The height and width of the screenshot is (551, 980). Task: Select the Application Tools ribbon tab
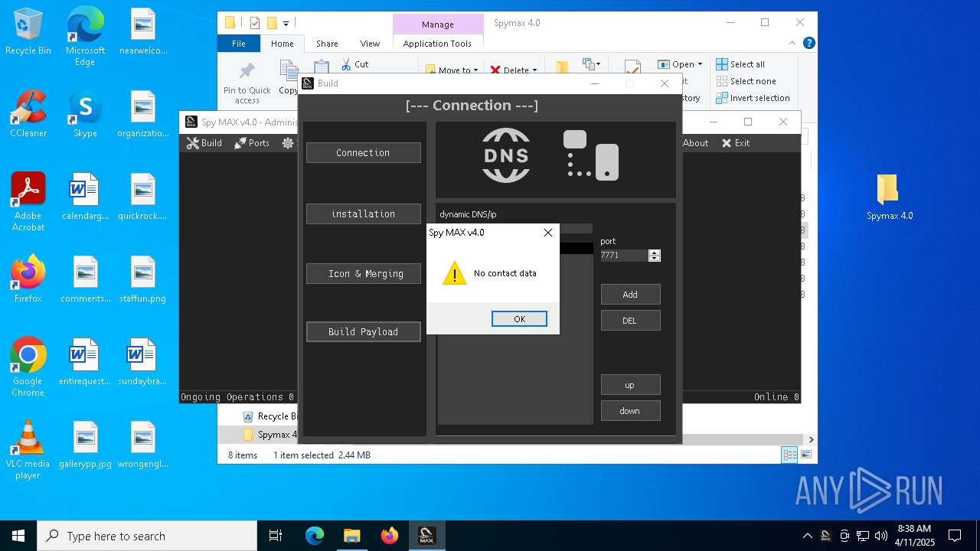[437, 44]
